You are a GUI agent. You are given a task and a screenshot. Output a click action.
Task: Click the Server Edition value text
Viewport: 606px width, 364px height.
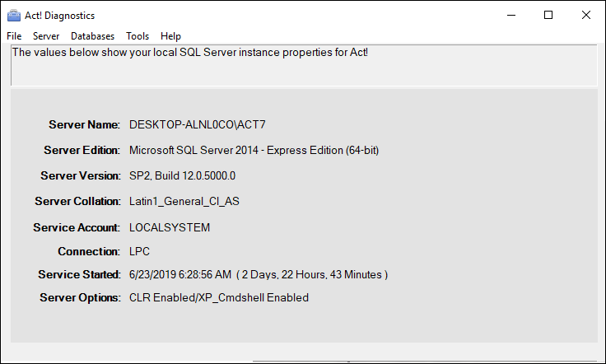(x=254, y=150)
